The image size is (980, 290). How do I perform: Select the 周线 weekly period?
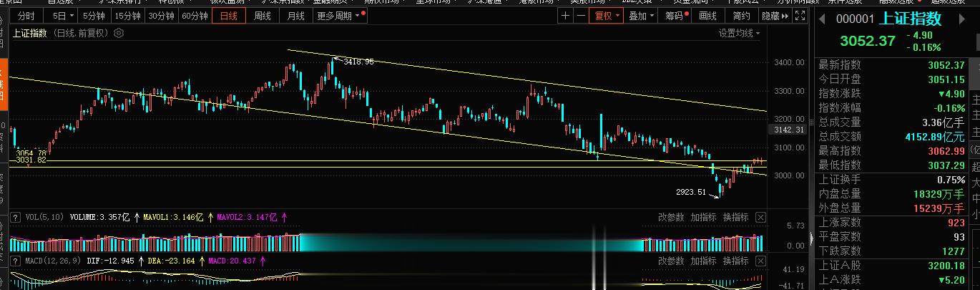[x=263, y=16]
